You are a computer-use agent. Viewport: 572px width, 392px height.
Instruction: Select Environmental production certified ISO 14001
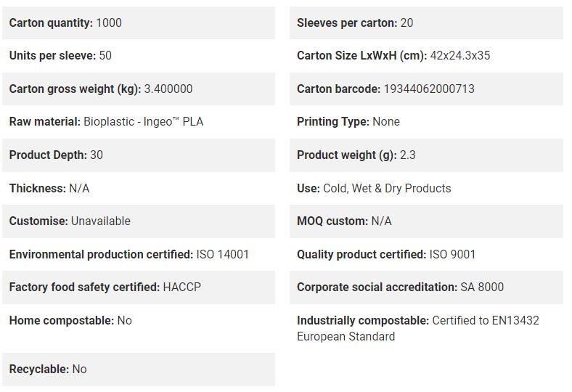(x=128, y=254)
